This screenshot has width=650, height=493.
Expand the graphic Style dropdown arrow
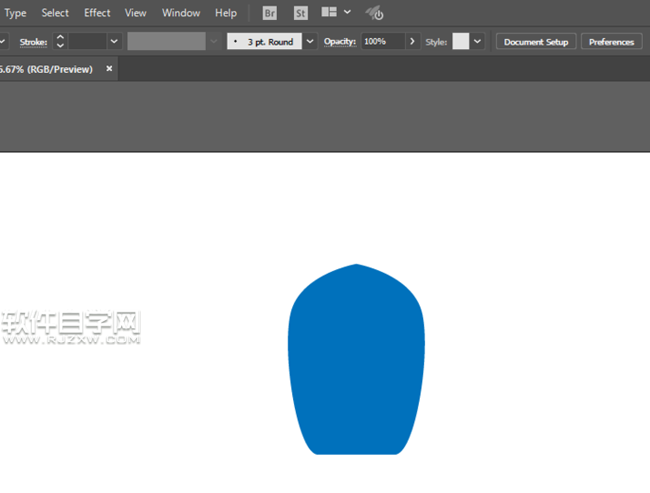pyautogui.click(x=477, y=42)
